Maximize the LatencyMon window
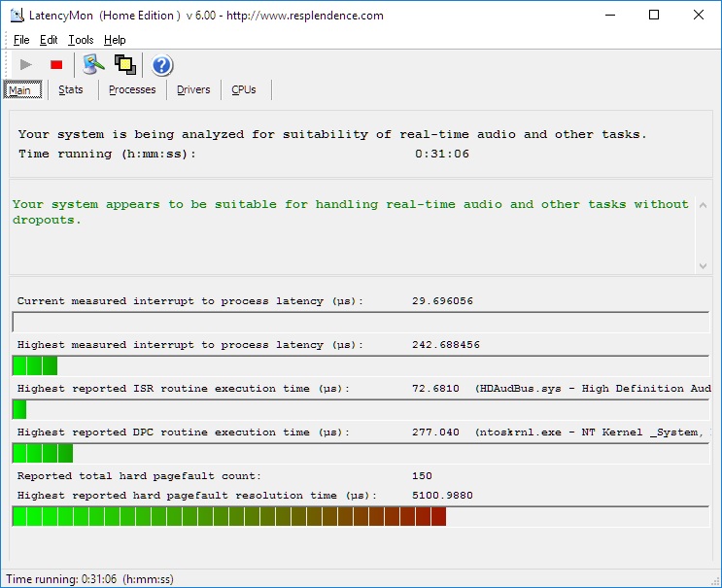The image size is (722, 588). tap(654, 15)
